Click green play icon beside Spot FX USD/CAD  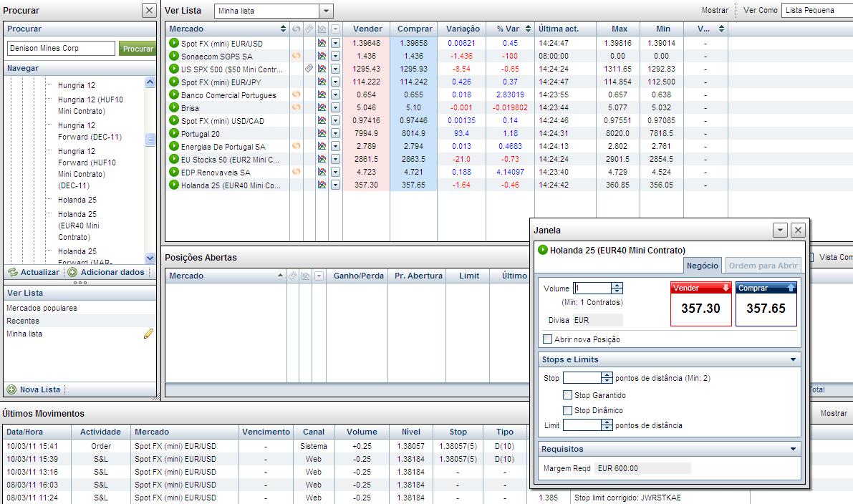174,121
